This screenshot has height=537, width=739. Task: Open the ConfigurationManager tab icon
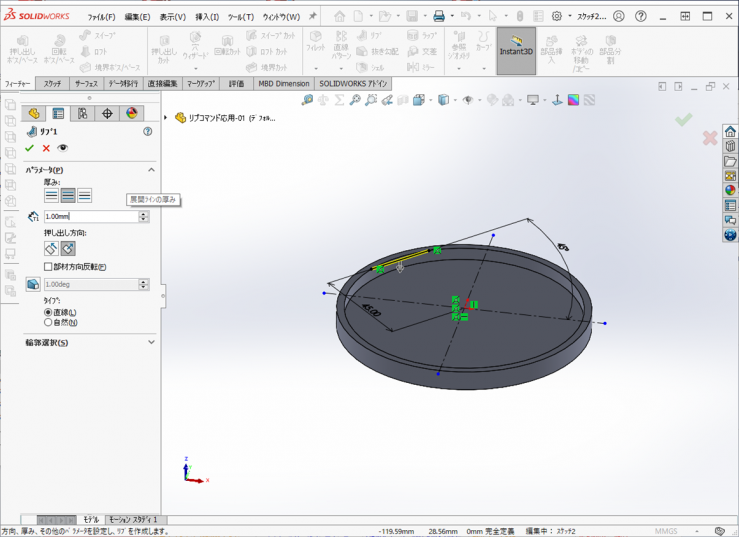[x=83, y=114]
